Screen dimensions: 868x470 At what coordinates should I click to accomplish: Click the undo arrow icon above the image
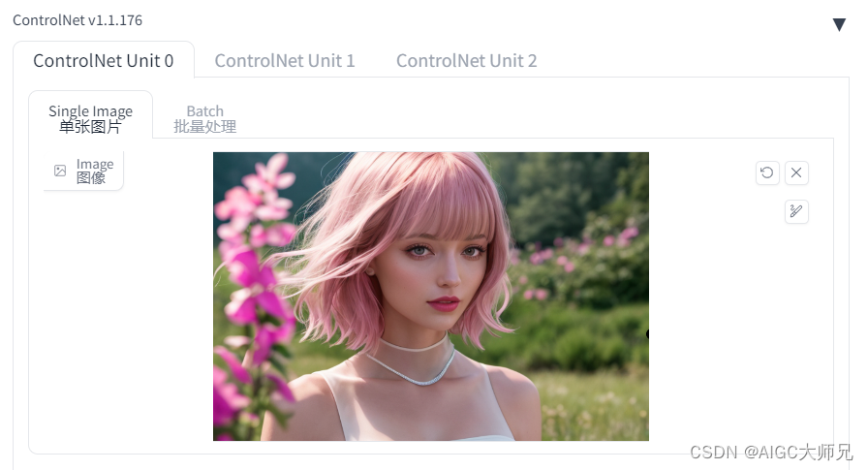pos(767,172)
